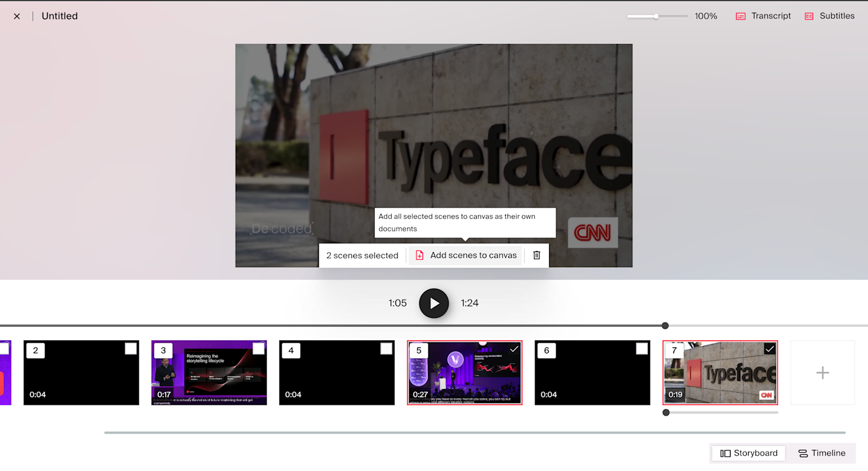The width and height of the screenshot is (868, 471).
Task: Open scene 7 Typeface sign thumbnail
Action: [x=720, y=373]
